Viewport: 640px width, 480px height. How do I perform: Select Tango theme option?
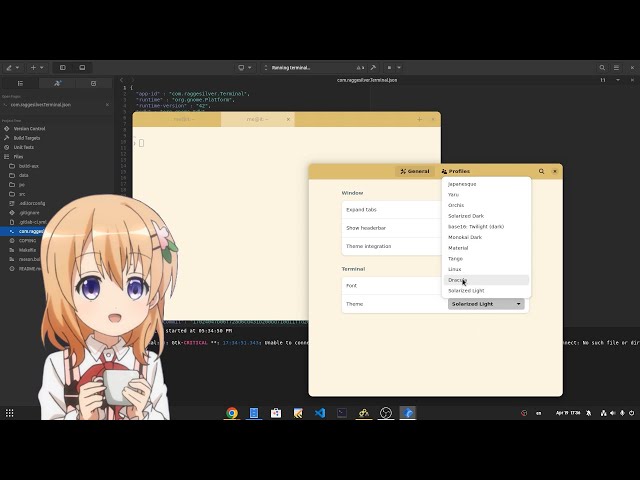click(486, 258)
